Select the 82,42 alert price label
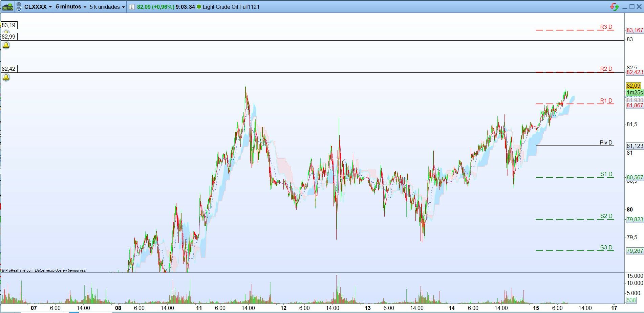The height and width of the screenshot is (313, 644). (9, 69)
